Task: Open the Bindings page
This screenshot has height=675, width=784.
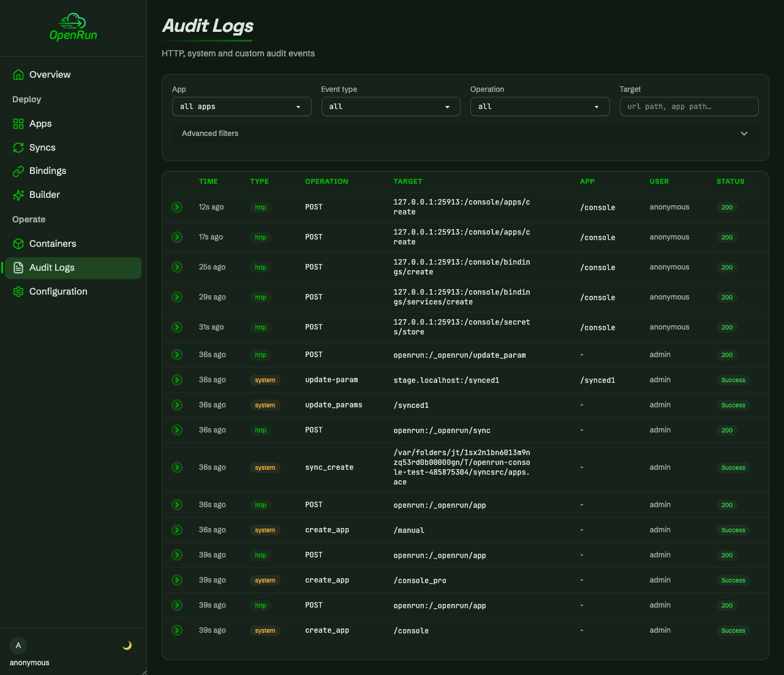Action: [73, 171]
